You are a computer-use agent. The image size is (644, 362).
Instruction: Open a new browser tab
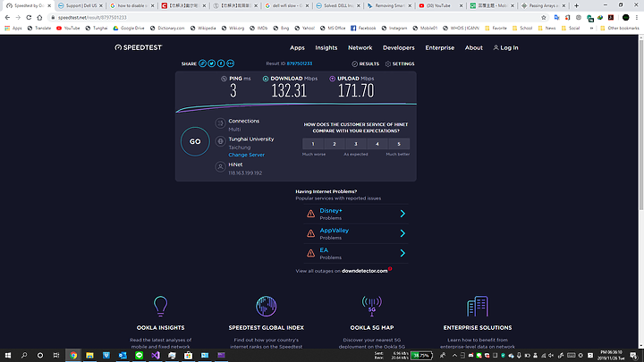(x=576, y=5)
